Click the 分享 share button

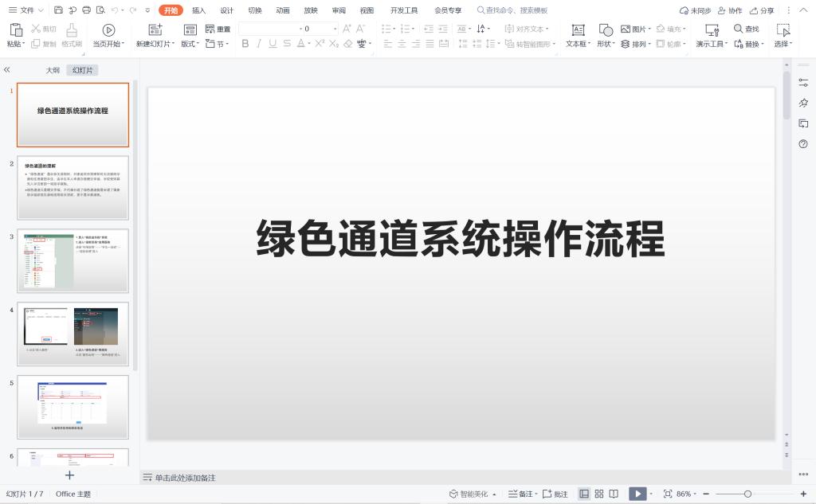pyautogui.click(x=762, y=10)
